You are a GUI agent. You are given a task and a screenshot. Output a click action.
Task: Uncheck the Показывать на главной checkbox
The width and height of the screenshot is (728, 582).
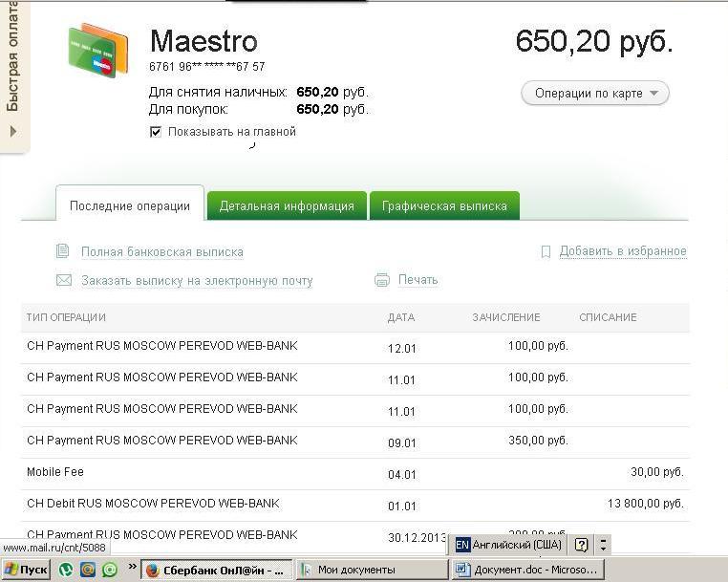156,132
